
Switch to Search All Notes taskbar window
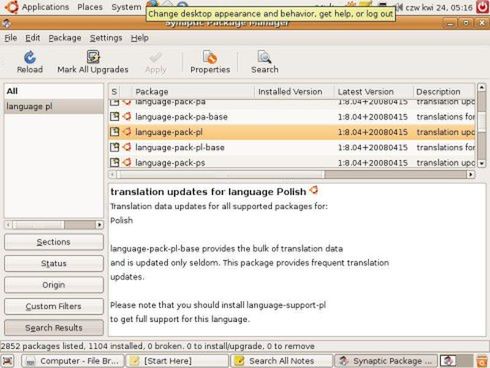tap(281, 361)
